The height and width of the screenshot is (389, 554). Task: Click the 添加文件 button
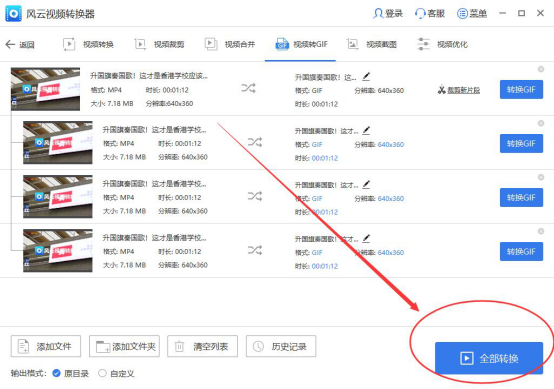tap(46, 346)
